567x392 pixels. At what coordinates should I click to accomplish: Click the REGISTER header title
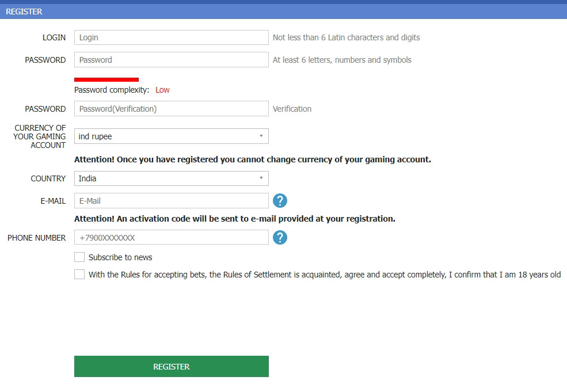[24, 12]
